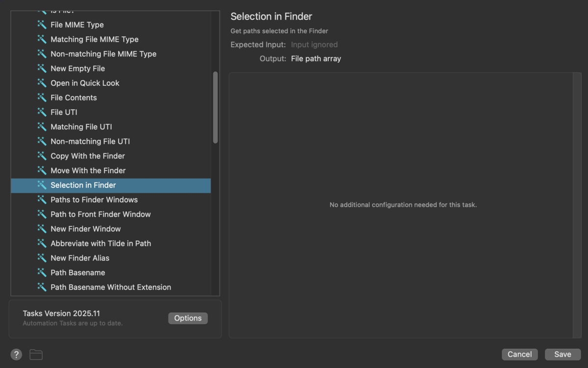Click the wand icon beside New Finder Alias
588x368 pixels.
[x=42, y=258]
